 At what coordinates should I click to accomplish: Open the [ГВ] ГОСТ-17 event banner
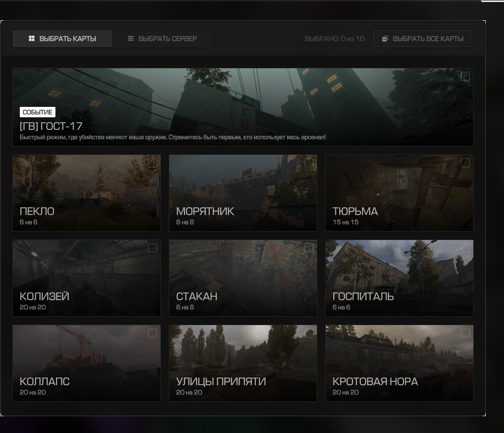(243, 107)
